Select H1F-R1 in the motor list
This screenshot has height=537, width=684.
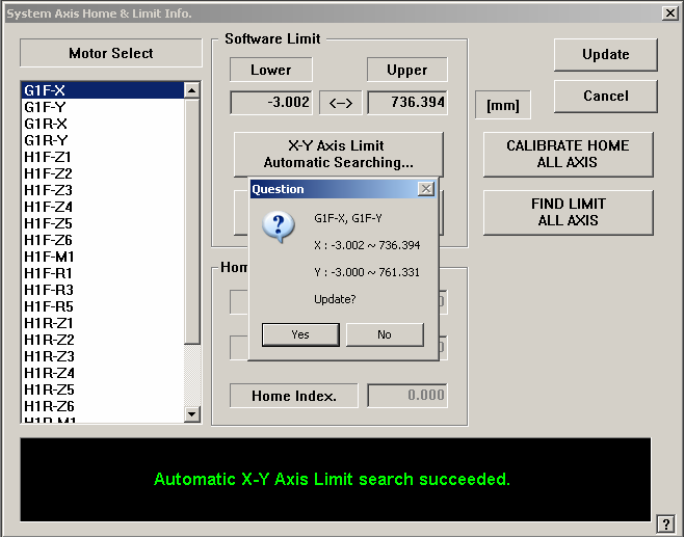(x=103, y=273)
